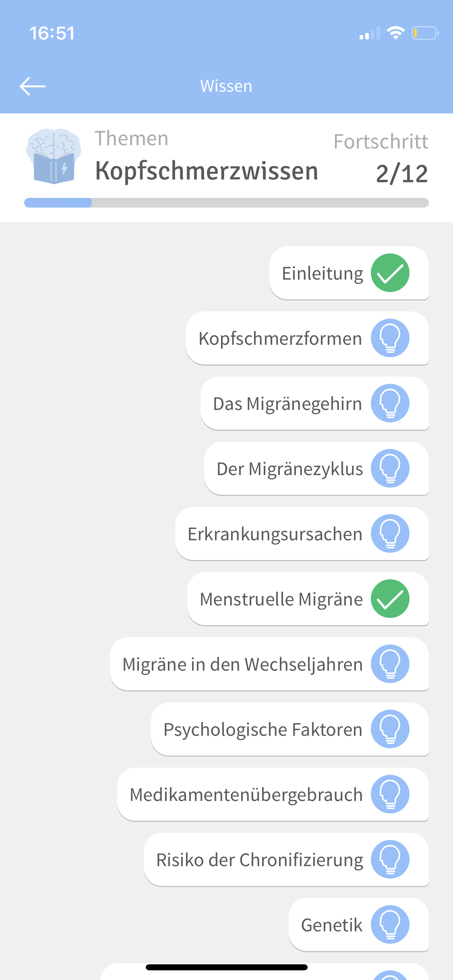The height and width of the screenshot is (980, 453).
Task: Tap the brain and book icon
Action: click(x=54, y=156)
